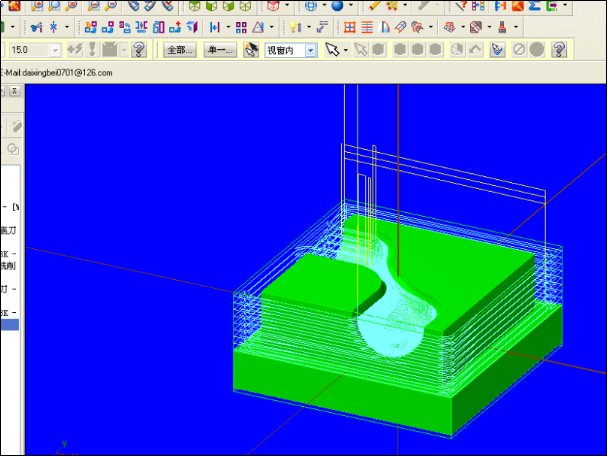This screenshot has width=608, height=457.
Task: Click the cursor-with-shape select icon left of 视窗内
Action: pos(251,49)
